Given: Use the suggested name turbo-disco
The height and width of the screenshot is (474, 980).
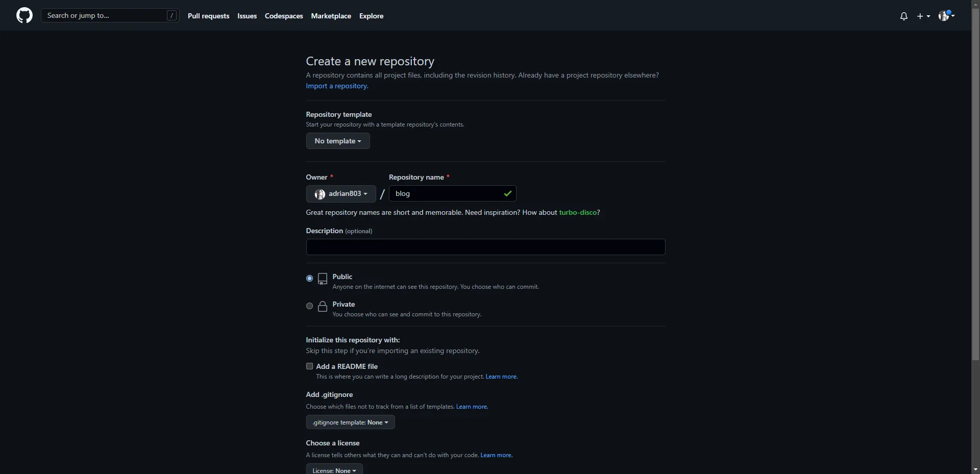Looking at the screenshot, I should 578,213.
